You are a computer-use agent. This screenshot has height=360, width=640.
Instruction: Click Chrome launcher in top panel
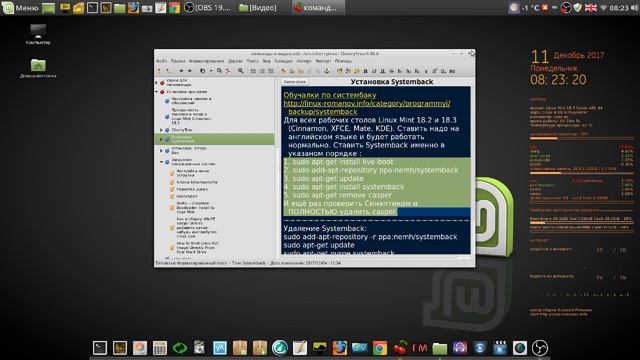pyautogui.click(x=174, y=7)
